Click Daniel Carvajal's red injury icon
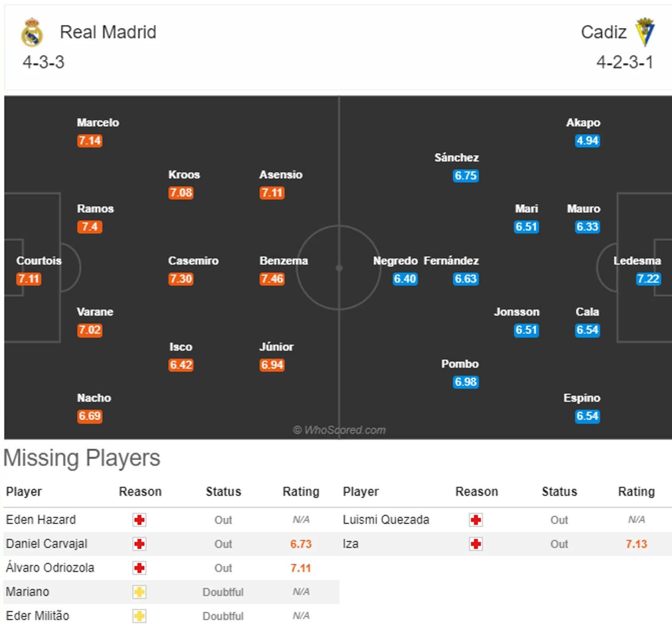Image resolution: width=672 pixels, height=624 pixels. pos(139,544)
